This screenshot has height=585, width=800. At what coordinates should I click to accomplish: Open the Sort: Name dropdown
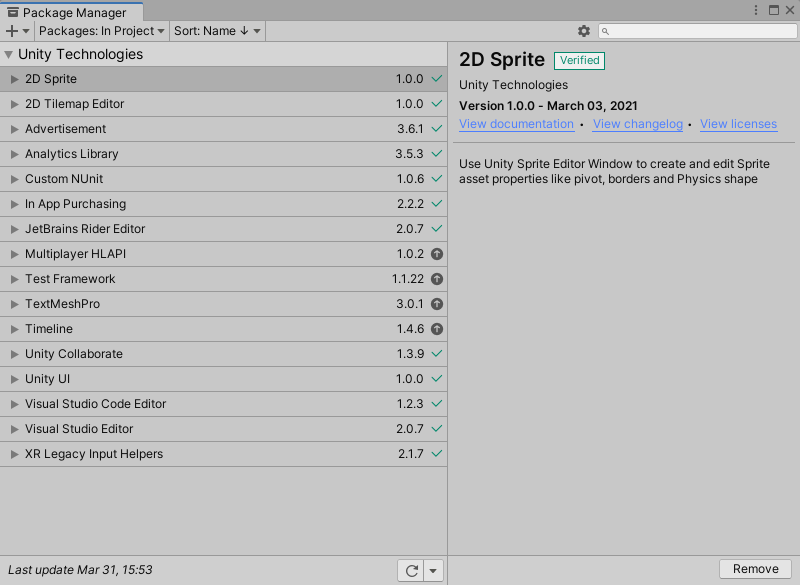coord(217,31)
